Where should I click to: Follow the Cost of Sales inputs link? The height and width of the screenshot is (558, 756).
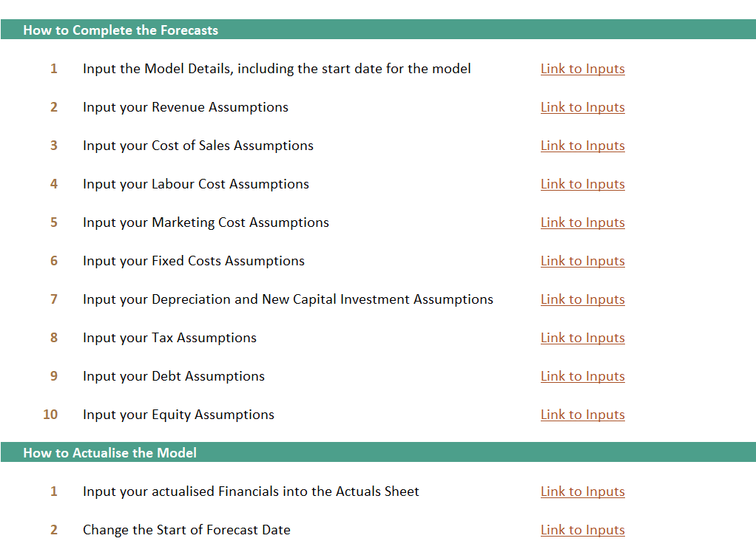(582, 146)
